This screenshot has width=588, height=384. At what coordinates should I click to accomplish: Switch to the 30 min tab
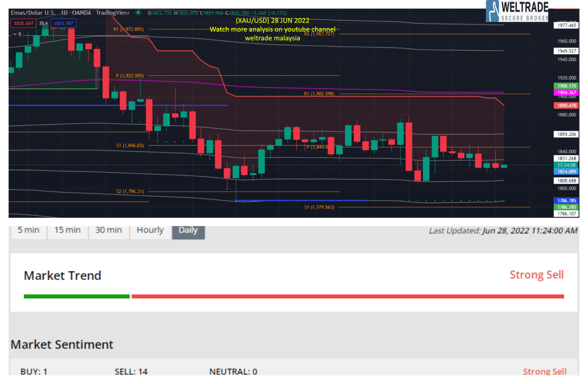point(109,231)
